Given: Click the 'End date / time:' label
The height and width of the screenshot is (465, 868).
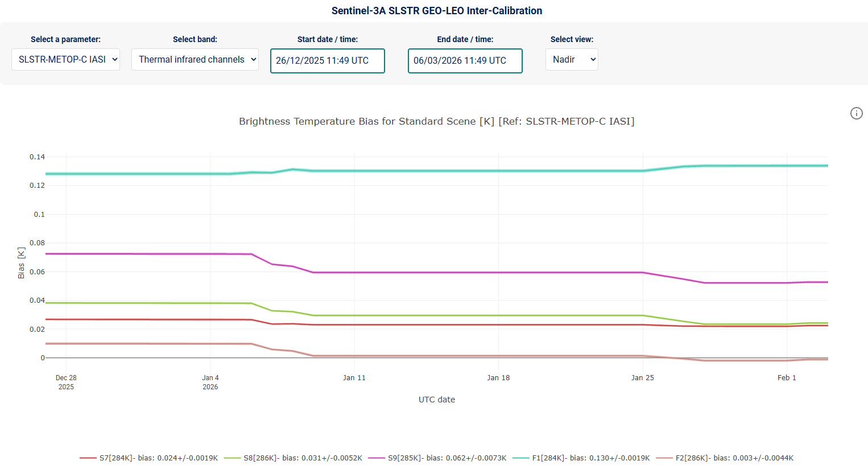Looking at the screenshot, I should (x=465, y=39).
